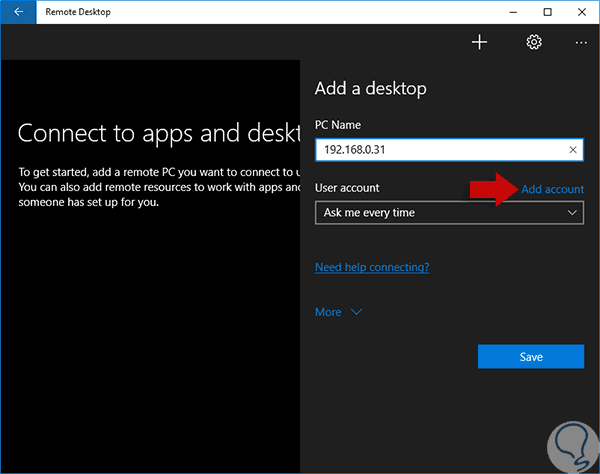Click the "Add a desktop" panel heading
This screenshot has width=600, height=474.
point(371,88)
